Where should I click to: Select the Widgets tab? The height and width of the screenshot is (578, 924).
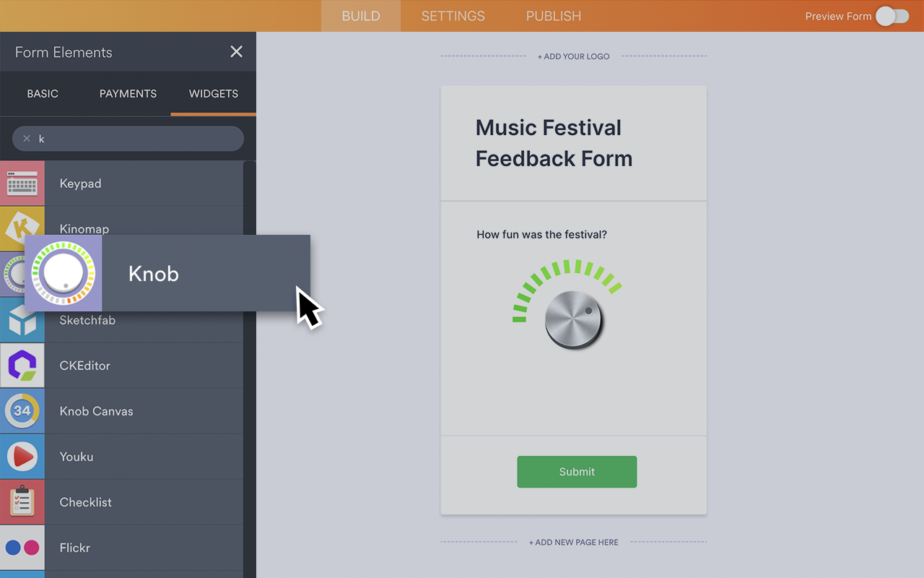213,94
